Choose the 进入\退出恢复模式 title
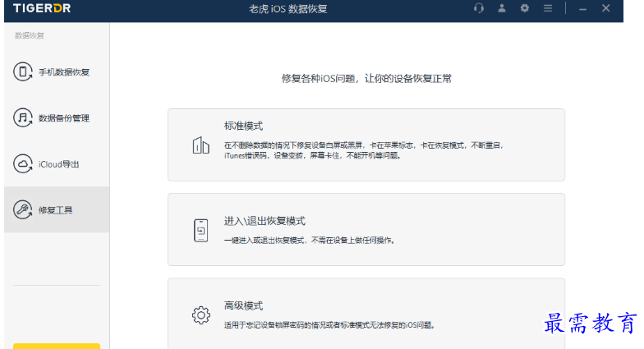644x349 pixels. [264, 221]
